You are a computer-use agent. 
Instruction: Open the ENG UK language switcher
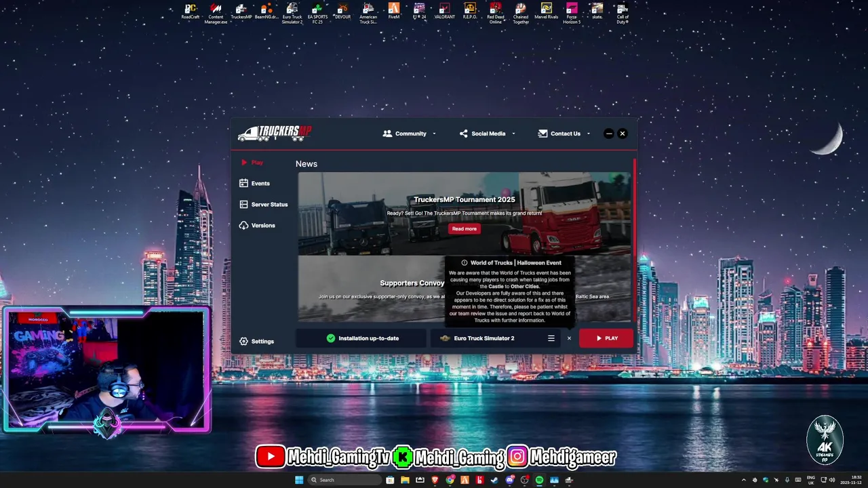coord(811,480)
